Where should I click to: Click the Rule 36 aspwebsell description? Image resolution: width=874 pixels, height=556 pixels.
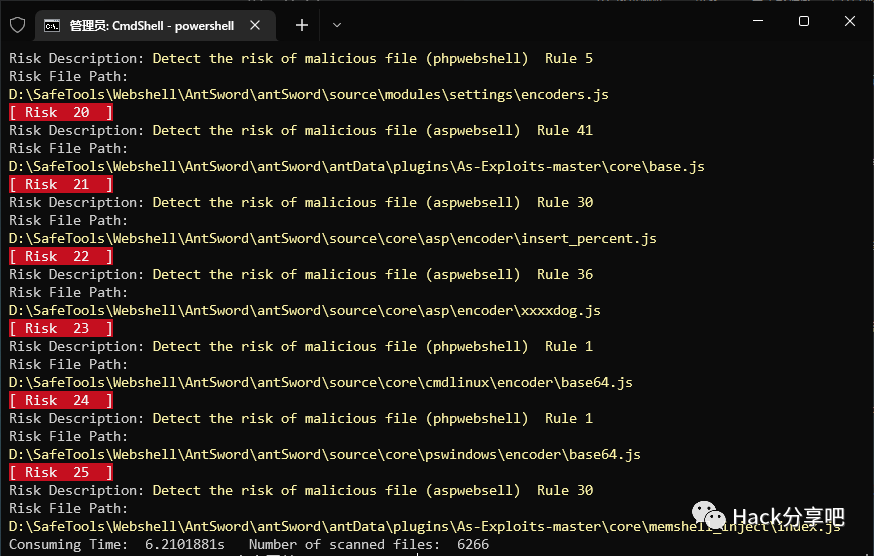click(x=373, y=274)
